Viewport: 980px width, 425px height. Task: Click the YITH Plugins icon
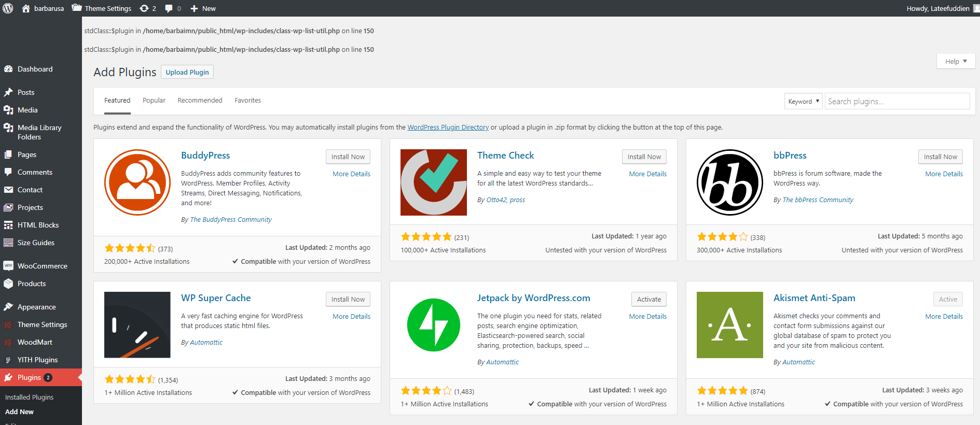[x=8, y=360]
